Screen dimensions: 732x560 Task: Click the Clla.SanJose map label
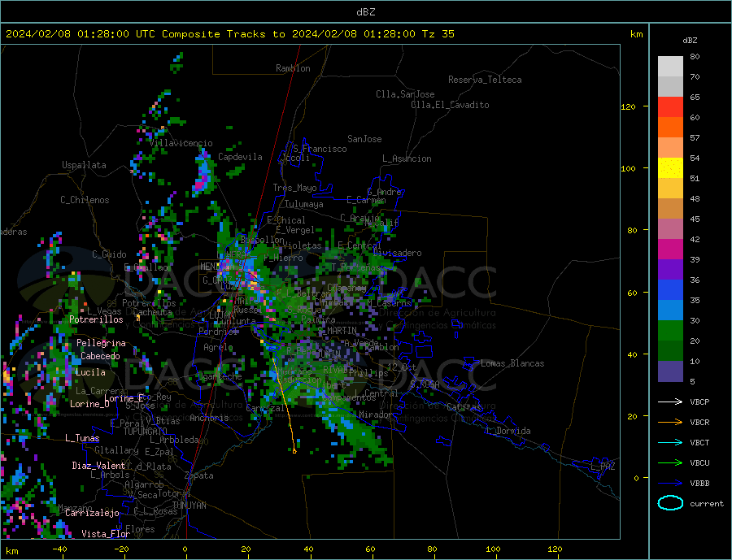point(405,94)
